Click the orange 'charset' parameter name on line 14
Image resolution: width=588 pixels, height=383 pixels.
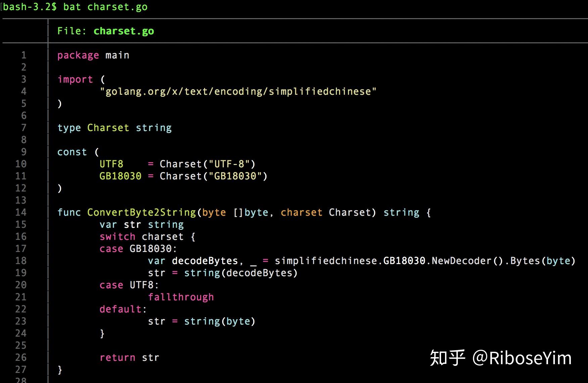302,213
